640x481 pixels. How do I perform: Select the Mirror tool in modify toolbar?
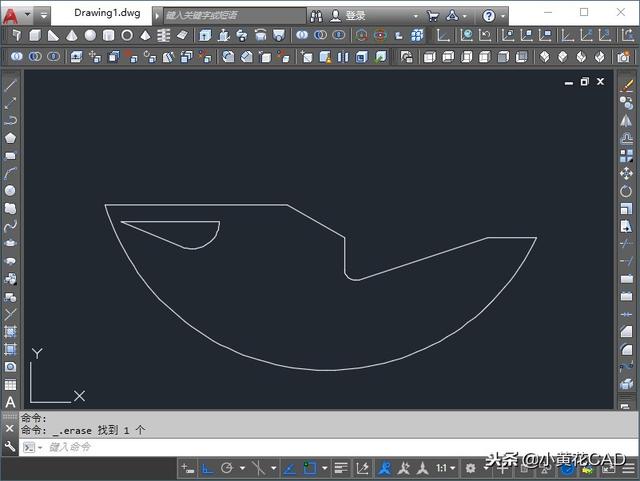pyautogui.click(x=627, y=121)
